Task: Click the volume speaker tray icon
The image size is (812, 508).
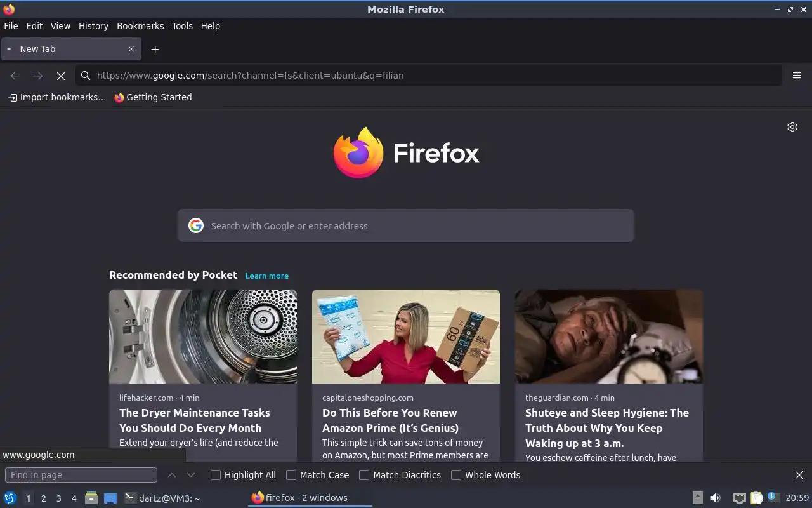Action: [716, 498]
